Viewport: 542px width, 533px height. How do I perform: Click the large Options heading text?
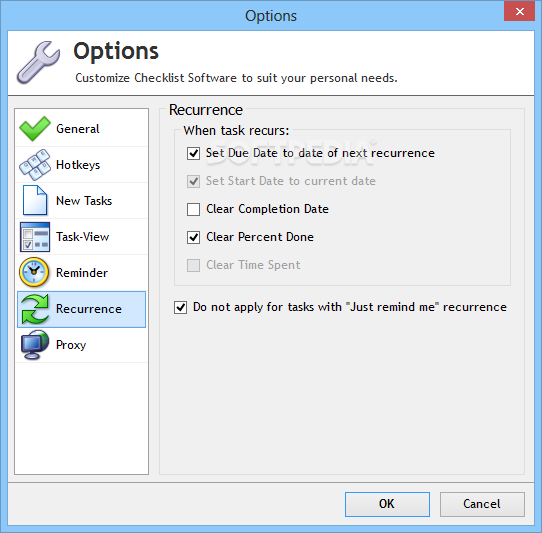[116, 52]
